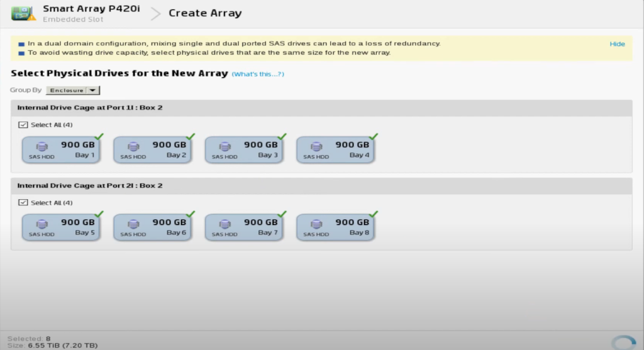Click the green checkmark on Bay 1 drive
The image size is (644, 350).
click(x=99, y=136)
